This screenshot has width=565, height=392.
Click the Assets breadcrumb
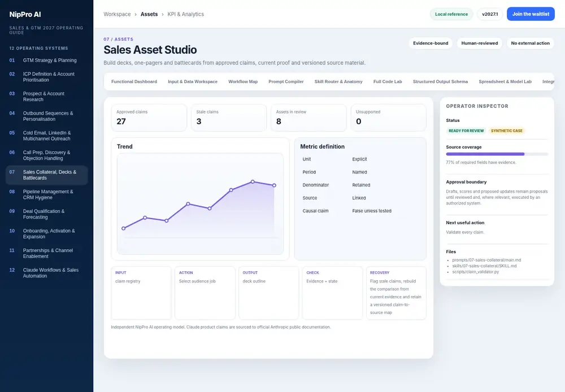(x=149, y=14)
